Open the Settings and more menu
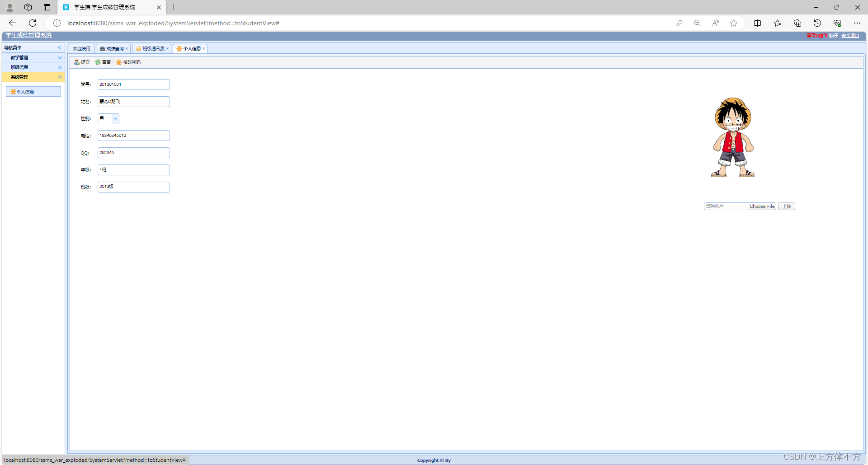This screenshot has width=868, height=465. pos(857,23)
